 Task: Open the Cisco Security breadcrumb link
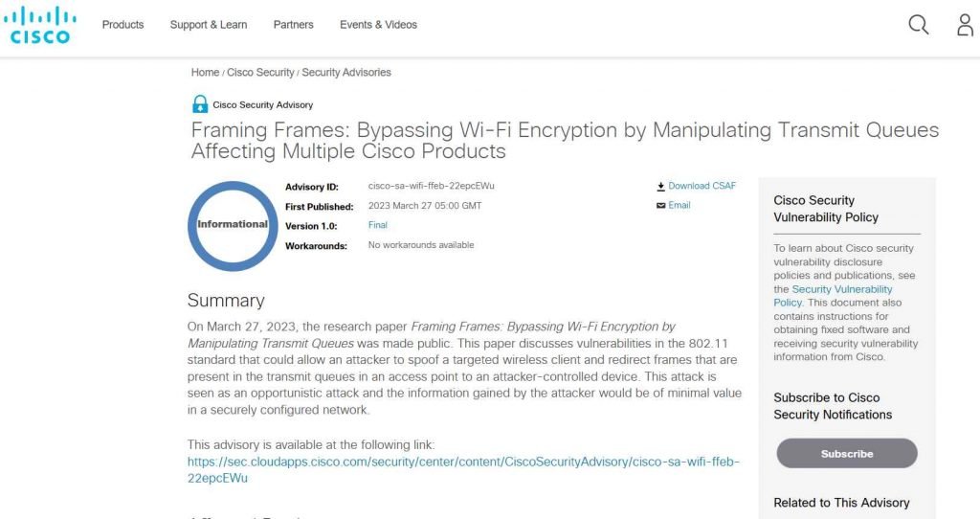pyautogui.click(x=260, y=73)
